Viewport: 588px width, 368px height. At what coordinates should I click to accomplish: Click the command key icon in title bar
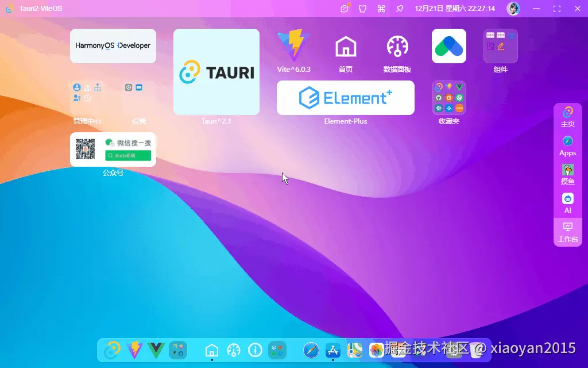381,8
